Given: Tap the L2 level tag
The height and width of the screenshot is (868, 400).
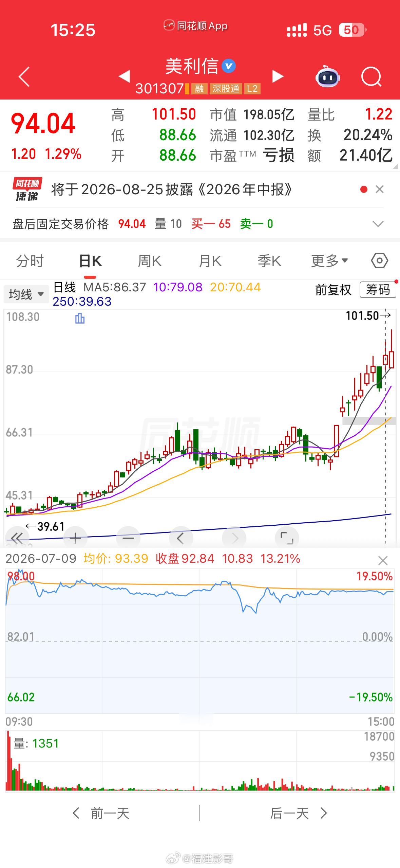Looking at the screenshot, I should [x=252, y=89].
